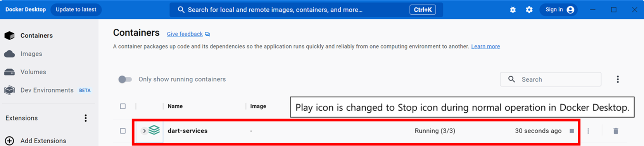Toggle Only show running containers

coord(125,79)
